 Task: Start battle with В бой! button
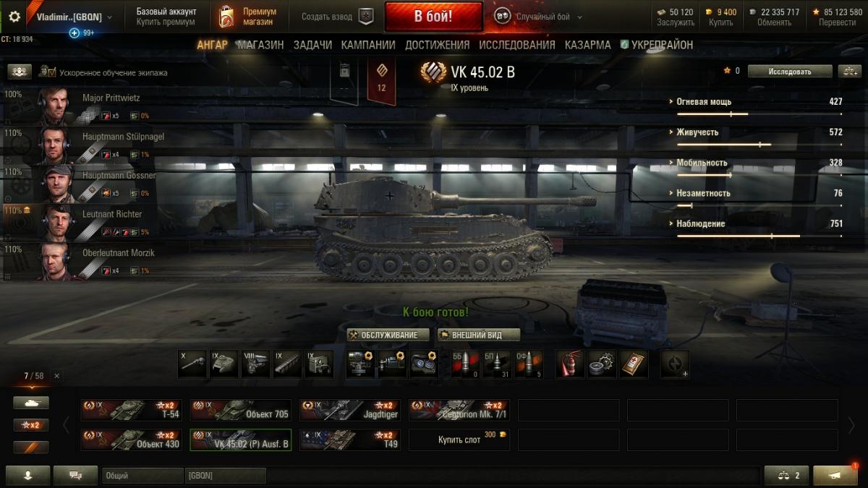433,17
